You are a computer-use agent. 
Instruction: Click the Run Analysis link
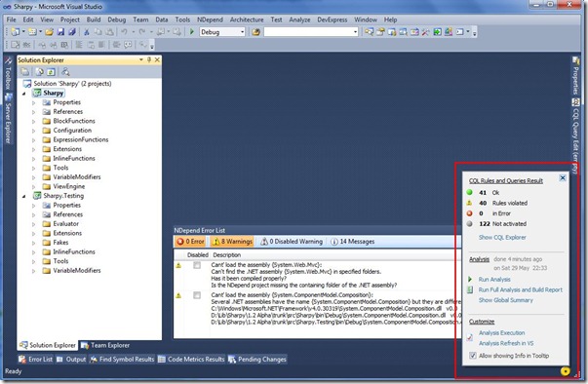[494, 280]
